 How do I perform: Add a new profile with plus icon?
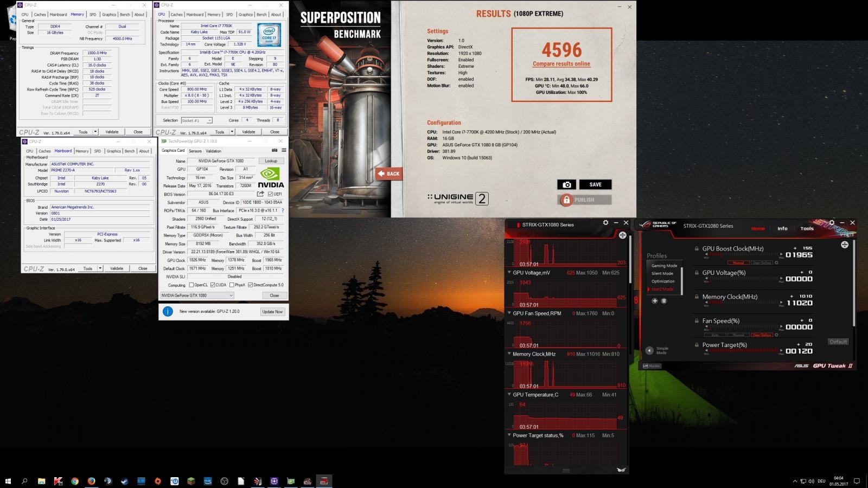(654, 301)
